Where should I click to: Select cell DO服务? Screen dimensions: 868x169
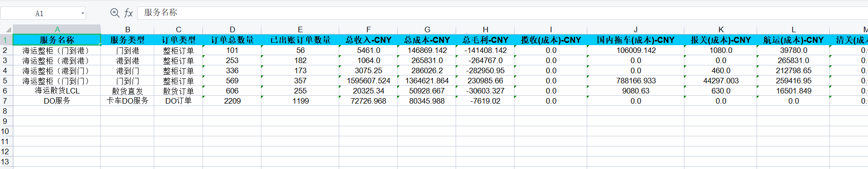pos(57,101)
